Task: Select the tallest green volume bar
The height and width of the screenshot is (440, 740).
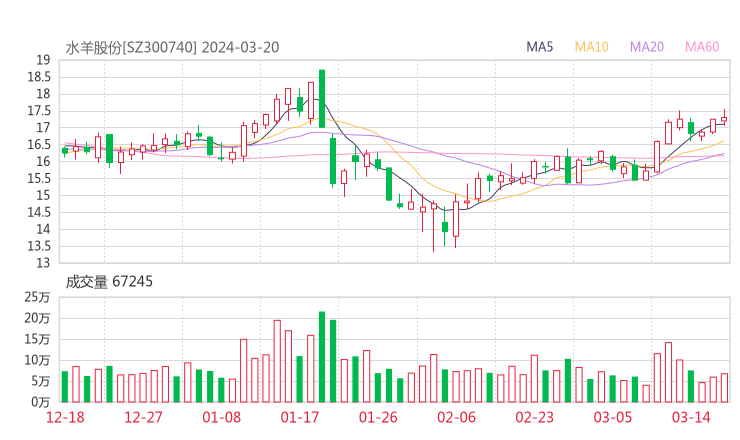Action: (322, 357)
